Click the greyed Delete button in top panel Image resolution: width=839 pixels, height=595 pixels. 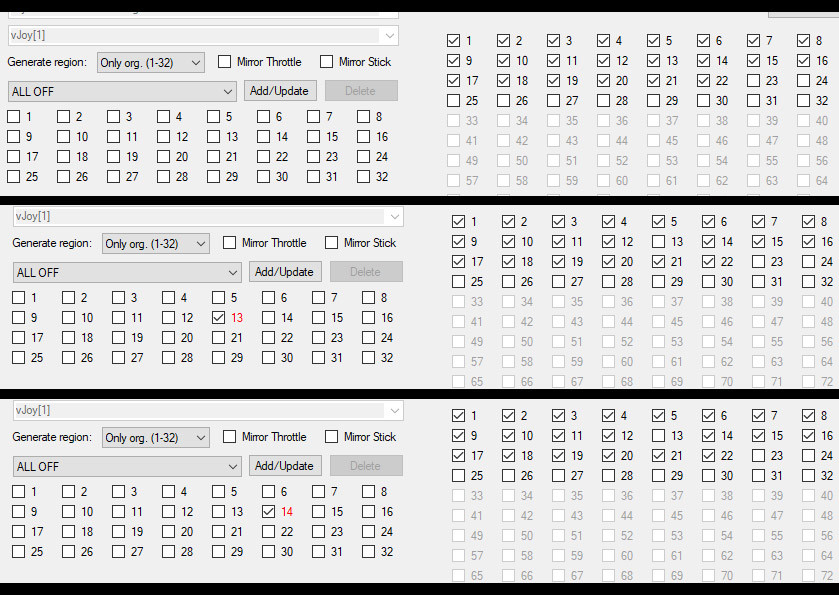(x=361, y=90)
